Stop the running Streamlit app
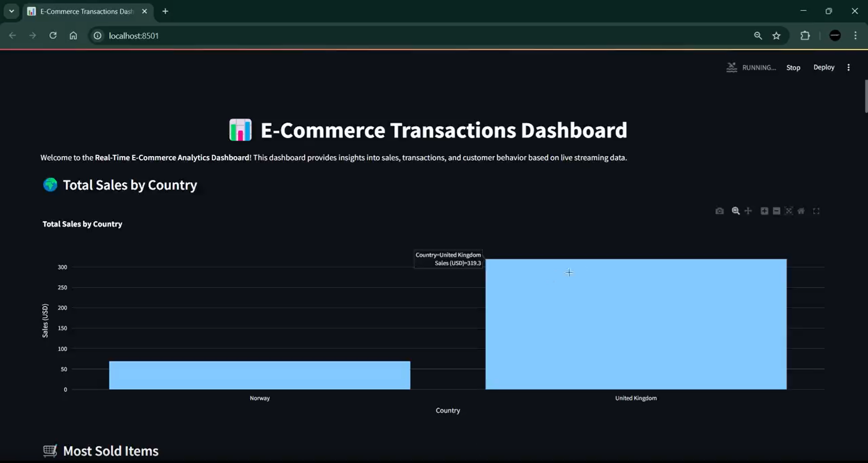868x463 pixels. pos(793,67)
